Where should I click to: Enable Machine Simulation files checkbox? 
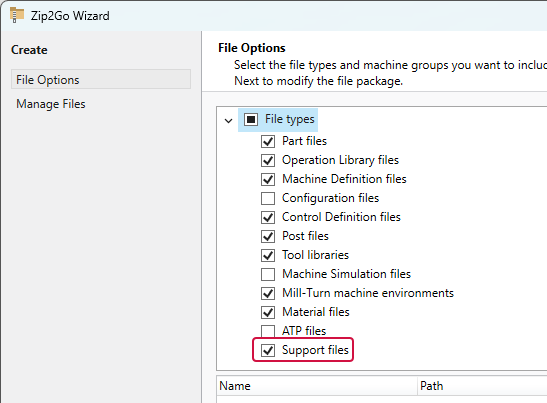[x=268, y=274]
